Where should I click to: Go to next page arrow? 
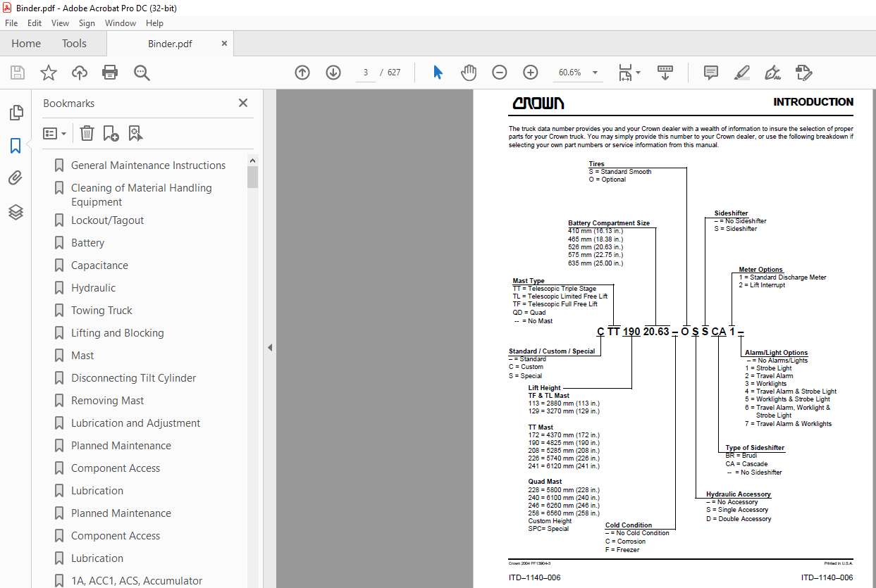[x=333, y=73]
